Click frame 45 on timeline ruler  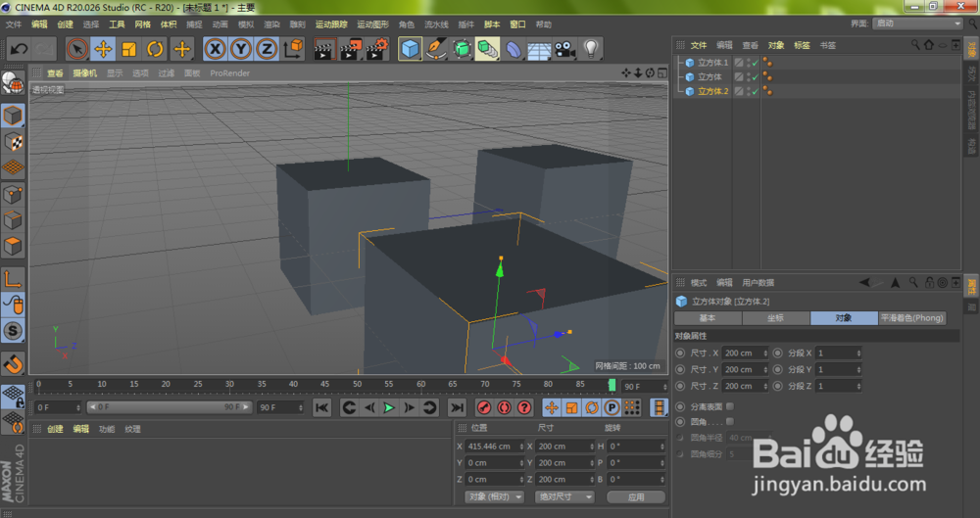(325, 384)
